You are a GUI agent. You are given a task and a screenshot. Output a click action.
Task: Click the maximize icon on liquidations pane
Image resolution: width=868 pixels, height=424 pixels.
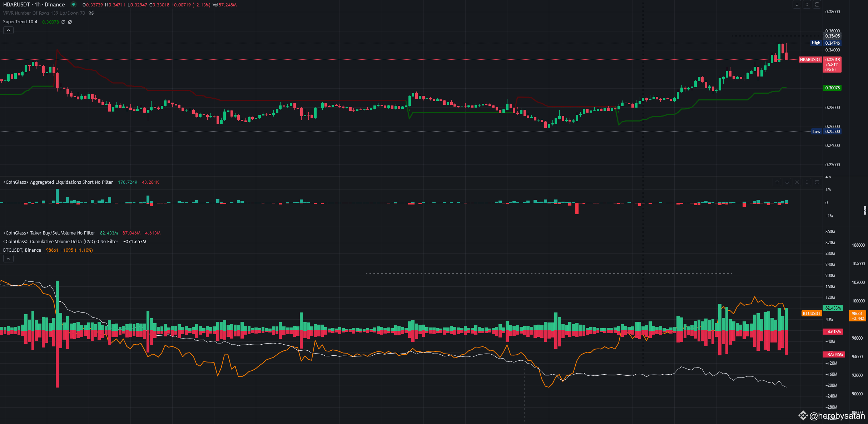817,182
